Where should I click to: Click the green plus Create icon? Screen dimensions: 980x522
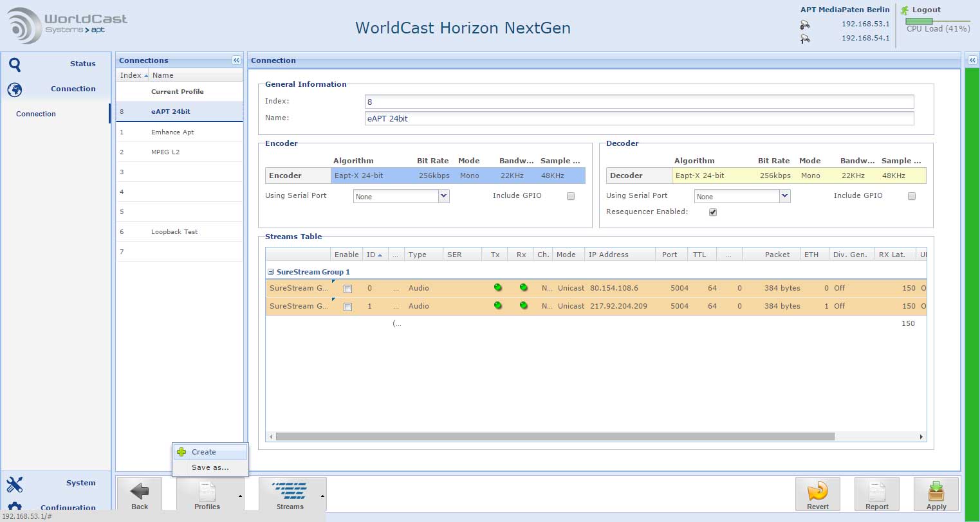[x=181, y=452]
